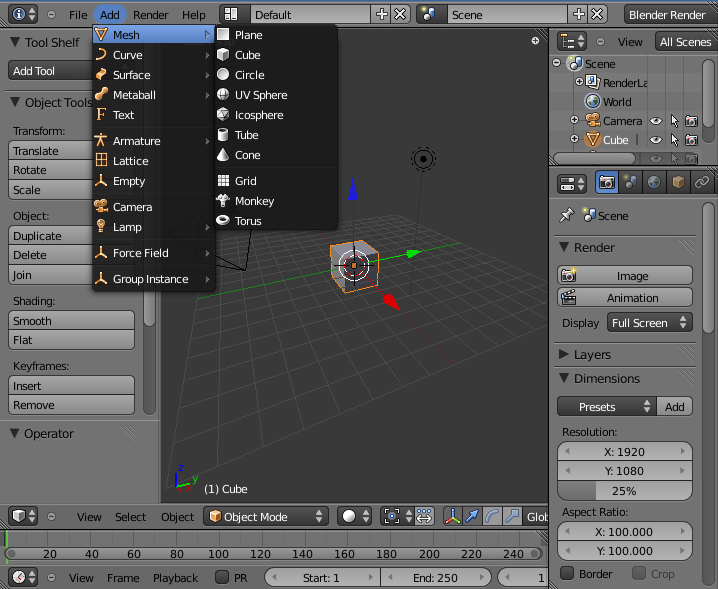Collapse the Render panel

click(564, 247)
